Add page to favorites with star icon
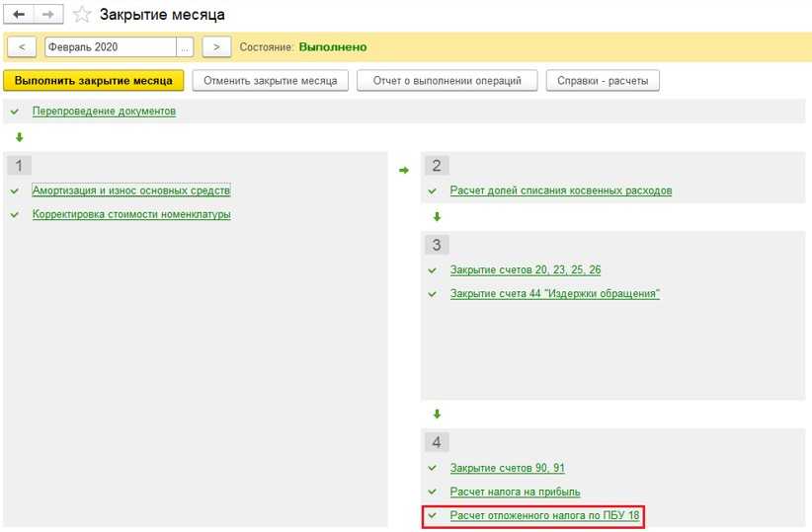Screen dimensions: 812x532 [x=83, y=15]
